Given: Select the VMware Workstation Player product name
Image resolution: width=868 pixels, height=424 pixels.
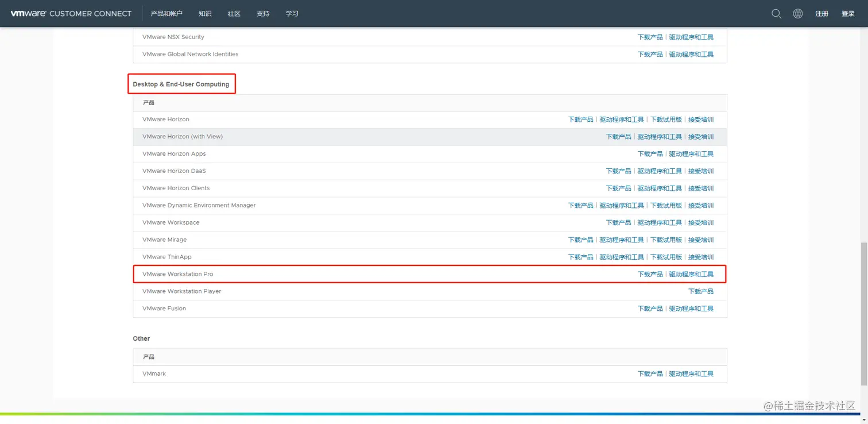Looking at the screenshot, I should pyautogui.click(x=182, y=291).
